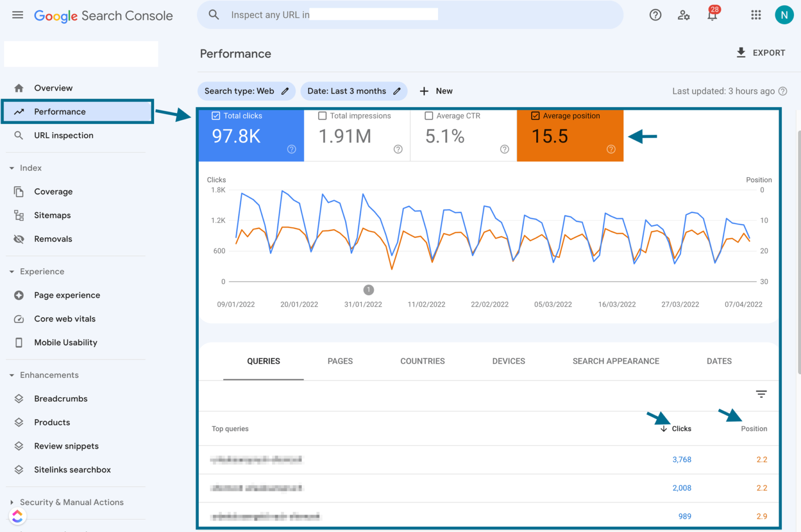Click the help question mark icon
Viewport: 801px width, 532px height.
click(x=655, y=15)
